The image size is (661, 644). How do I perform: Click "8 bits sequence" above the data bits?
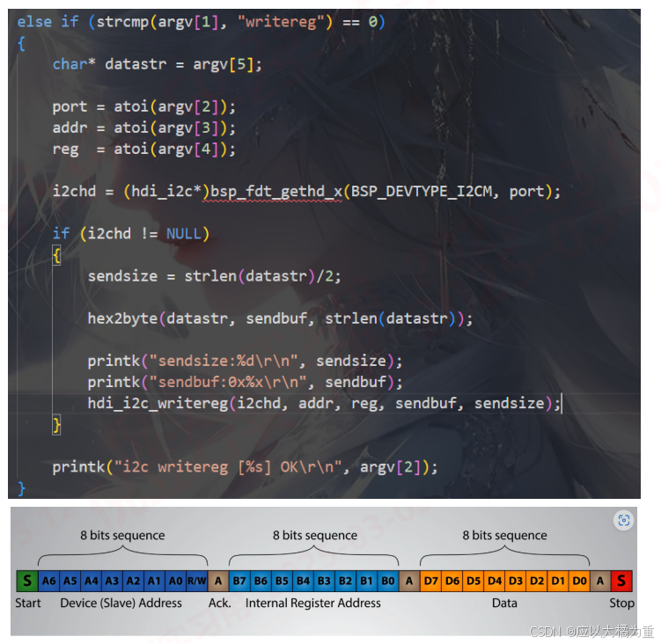tap(504, 535)
